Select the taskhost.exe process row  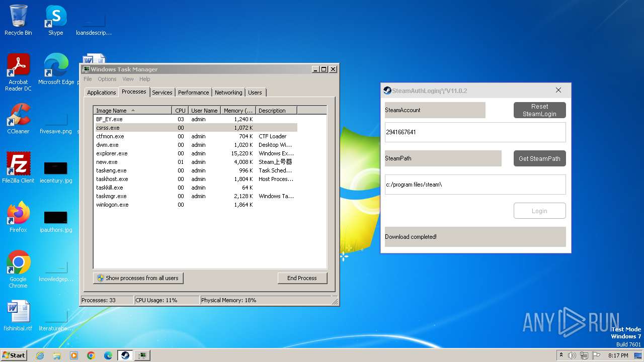click(x=196, y=179)
